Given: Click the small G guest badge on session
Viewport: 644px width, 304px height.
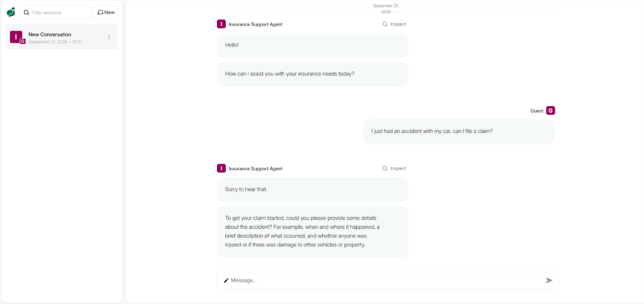Looking at the screenshot, I should (23, 41).
